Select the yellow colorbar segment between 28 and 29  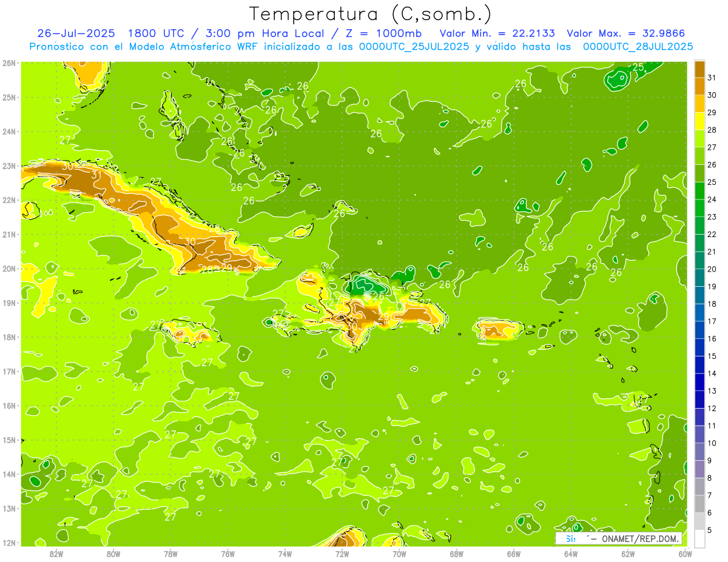[x=700, y=121]
